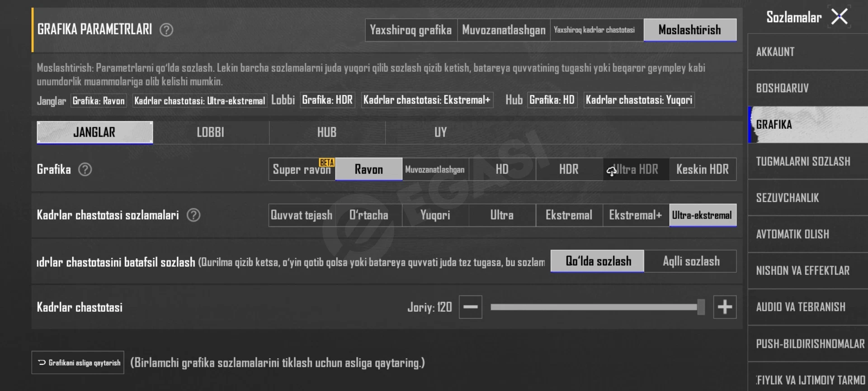
Task: Select Super ravon graphics quality
Action: tap(302, 169)
